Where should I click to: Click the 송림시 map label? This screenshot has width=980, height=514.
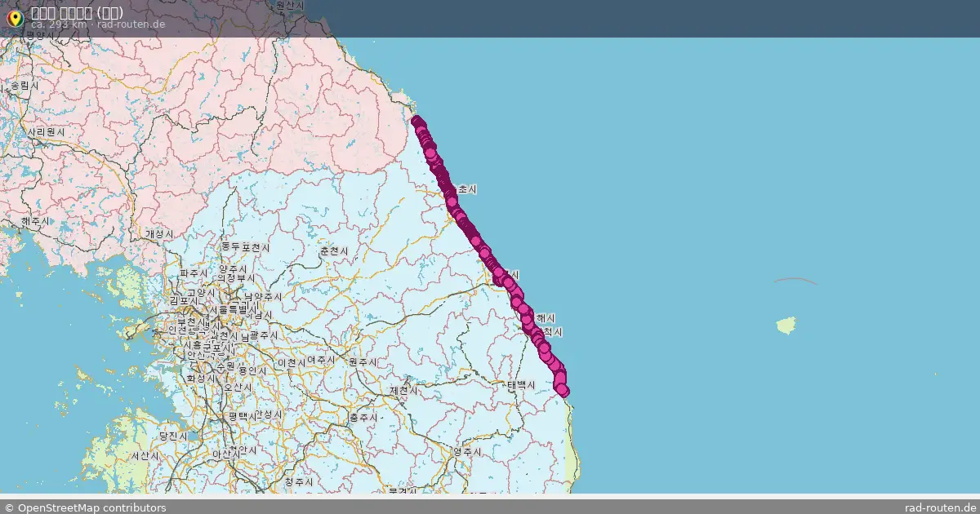tap(24, 86)
